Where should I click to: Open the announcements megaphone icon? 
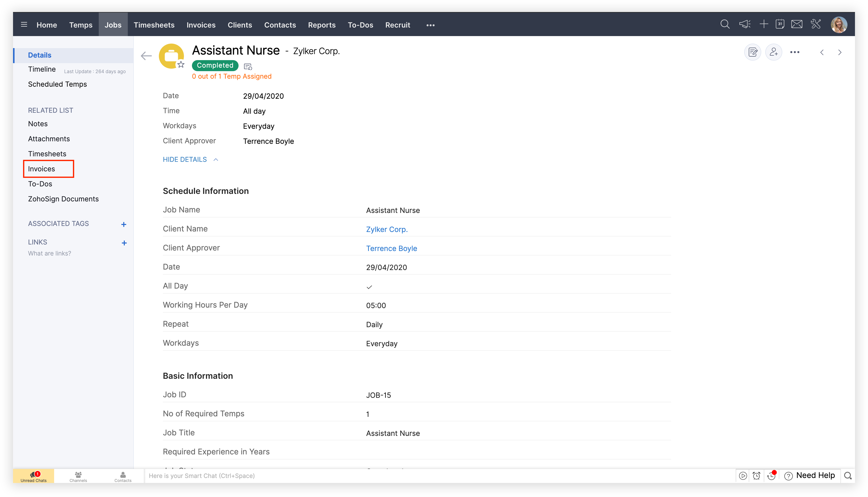pos(744,25)
